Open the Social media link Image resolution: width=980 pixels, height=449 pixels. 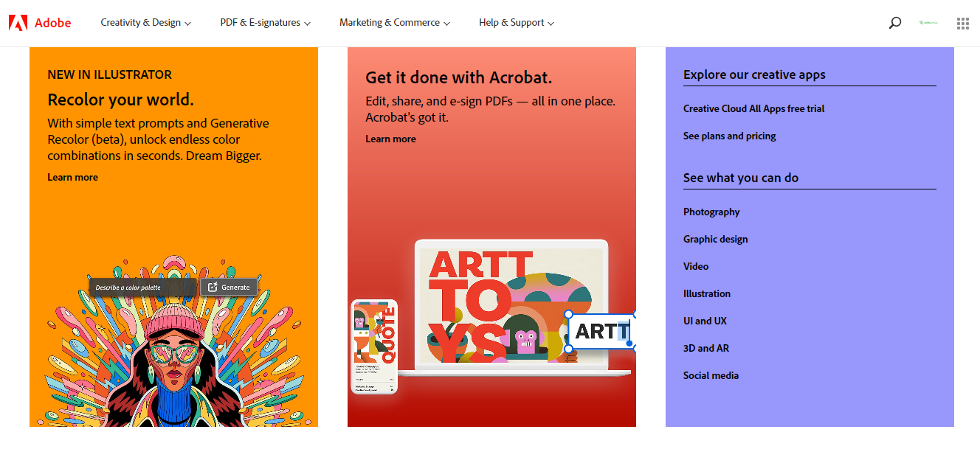(711, 375)
